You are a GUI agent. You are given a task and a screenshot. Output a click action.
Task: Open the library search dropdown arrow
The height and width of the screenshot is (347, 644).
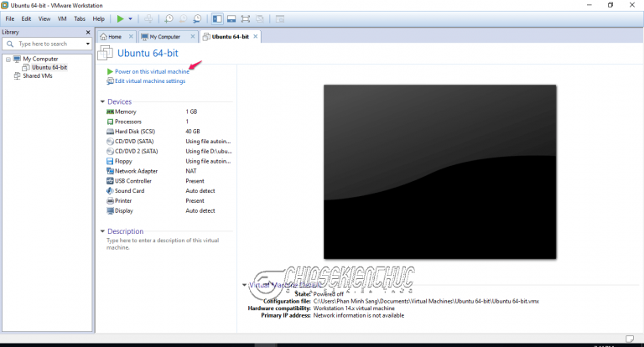87,44
